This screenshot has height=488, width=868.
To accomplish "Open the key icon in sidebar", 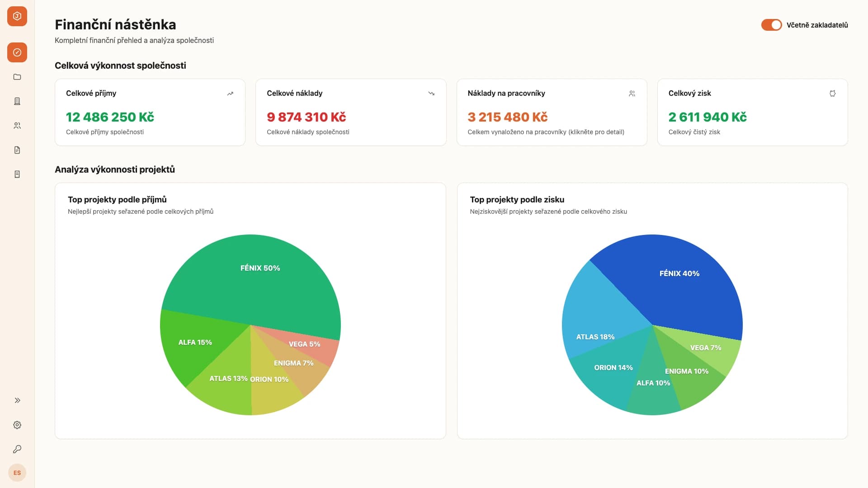I will pos(17,449).
